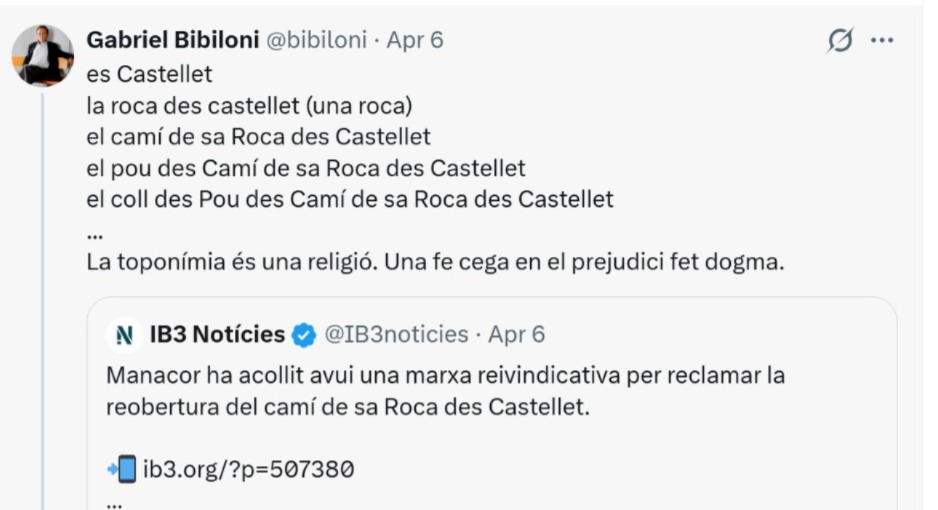Open the three-dot more options menu
The height and width of the screenshot is (510, 938).
[x=881, y=41]
